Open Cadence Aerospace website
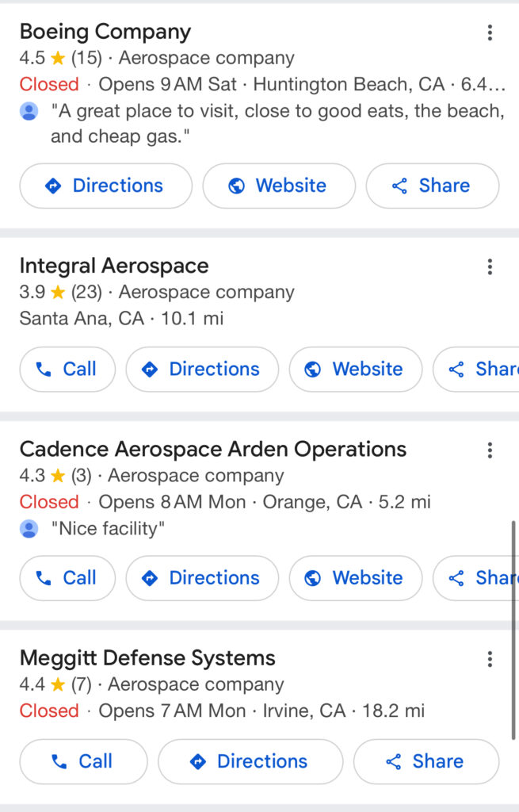519x812 pixels. pyautogui.click(x=356, y=578)
